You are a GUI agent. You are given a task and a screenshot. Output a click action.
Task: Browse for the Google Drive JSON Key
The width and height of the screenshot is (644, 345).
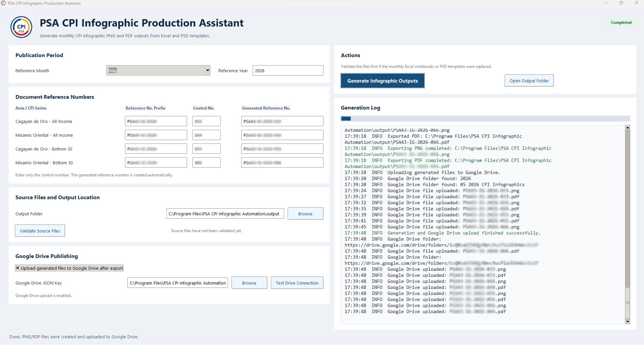[x=249, y=283]
